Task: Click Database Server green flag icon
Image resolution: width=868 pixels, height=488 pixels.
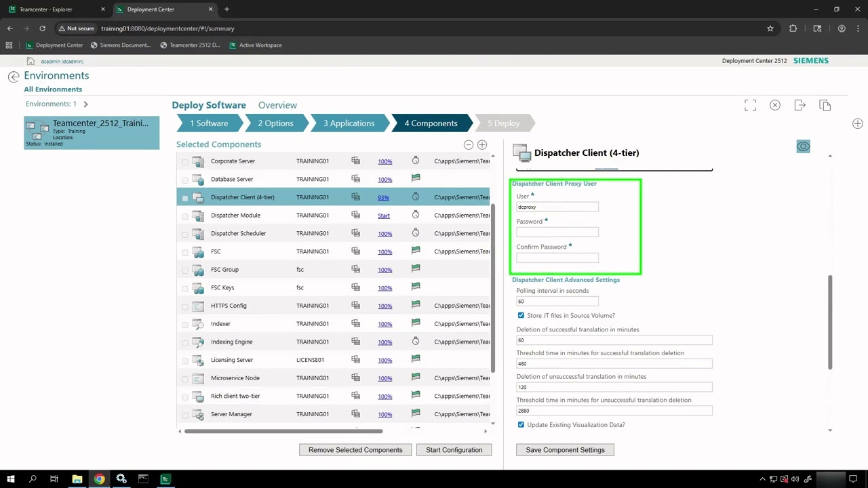Action: tap(416, 178)
